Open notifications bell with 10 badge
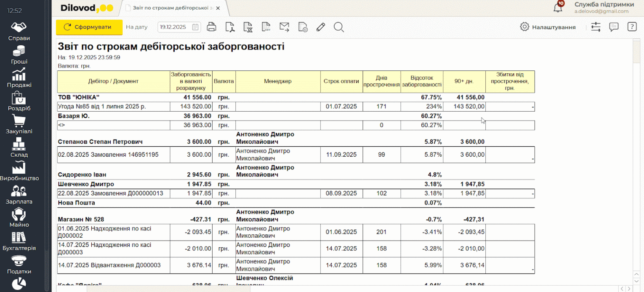The height and width of the screenshot is (292, 644). [558, 7]
